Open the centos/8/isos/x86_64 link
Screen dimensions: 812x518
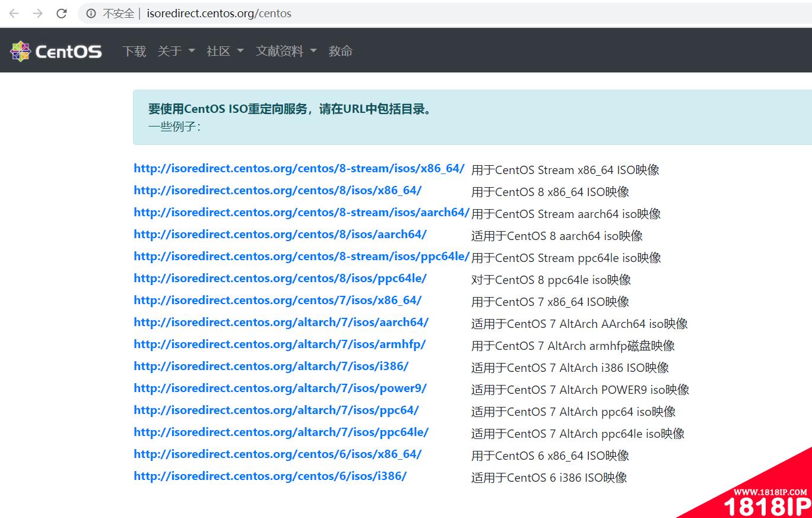pyautogui.click(x=278, y=191)
